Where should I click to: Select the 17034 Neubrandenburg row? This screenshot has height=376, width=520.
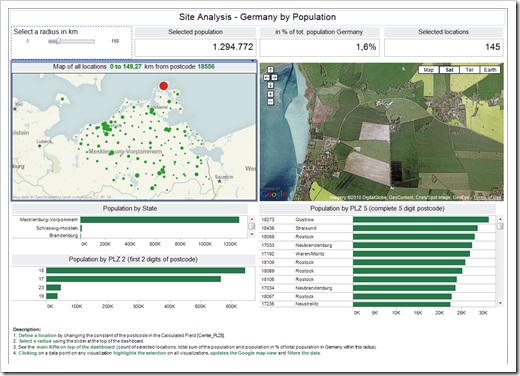click(x=377, y=288)
